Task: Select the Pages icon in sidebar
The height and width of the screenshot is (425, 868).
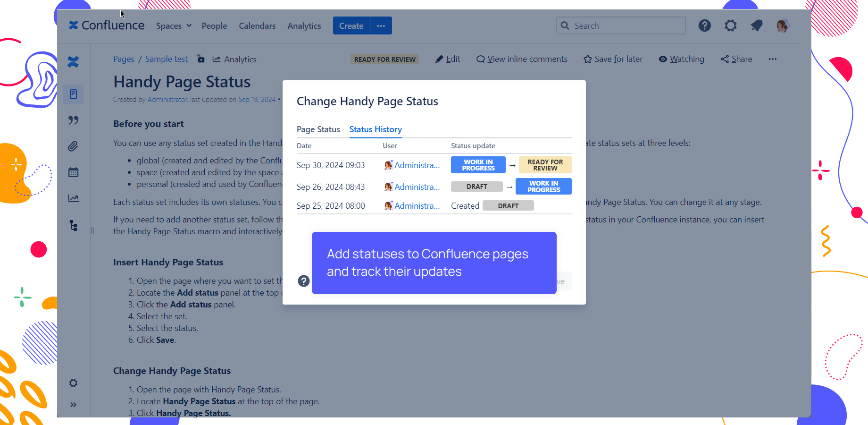Action: coord(73,94)
